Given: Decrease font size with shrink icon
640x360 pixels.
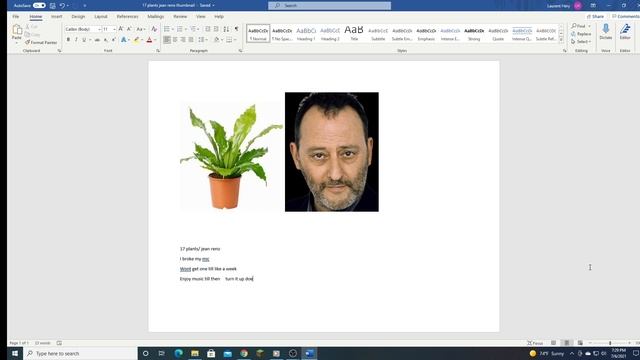Looking at the screenshot, I should [x=129, y=29].
